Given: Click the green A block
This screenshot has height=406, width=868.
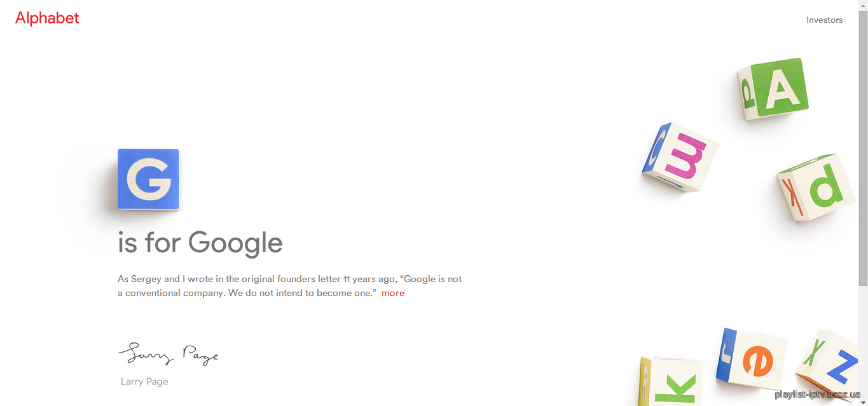Looking at the screenshot, I should point(773,90).
